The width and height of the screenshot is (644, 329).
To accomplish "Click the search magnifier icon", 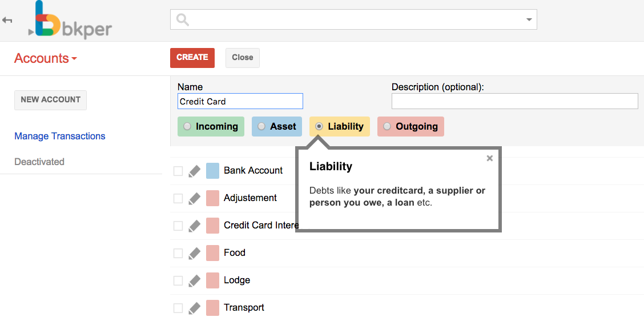I will pos(182,19).
